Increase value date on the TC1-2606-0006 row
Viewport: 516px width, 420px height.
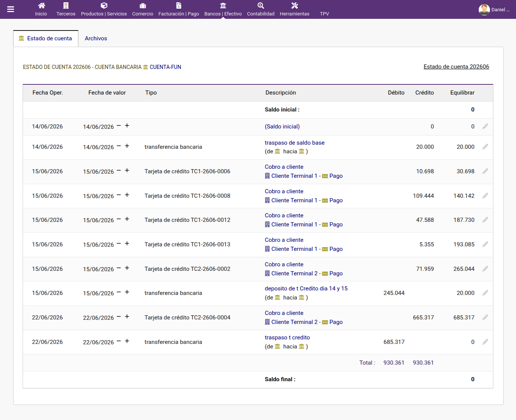tap(127, 170)
